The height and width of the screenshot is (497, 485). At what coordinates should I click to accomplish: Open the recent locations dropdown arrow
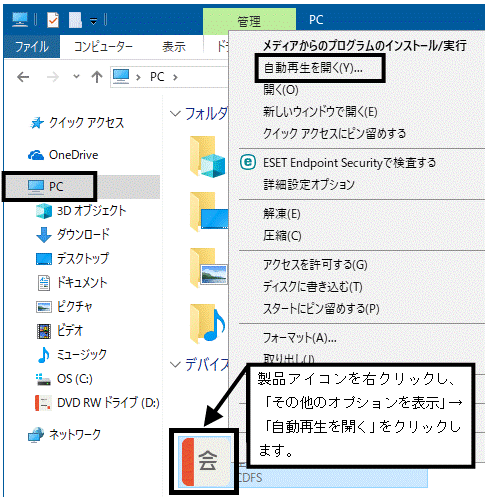click(76, 77)
